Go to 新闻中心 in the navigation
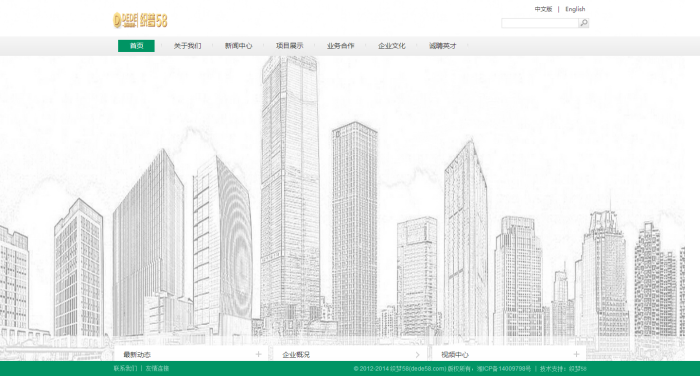Screen dimensions: 700x376 pos(238,46)
